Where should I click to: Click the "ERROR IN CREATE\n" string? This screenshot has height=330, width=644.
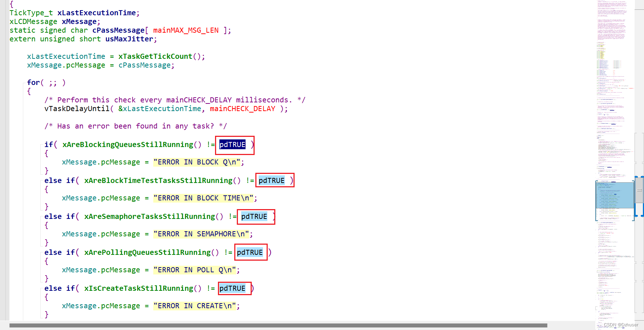click(x=195, y=306)
